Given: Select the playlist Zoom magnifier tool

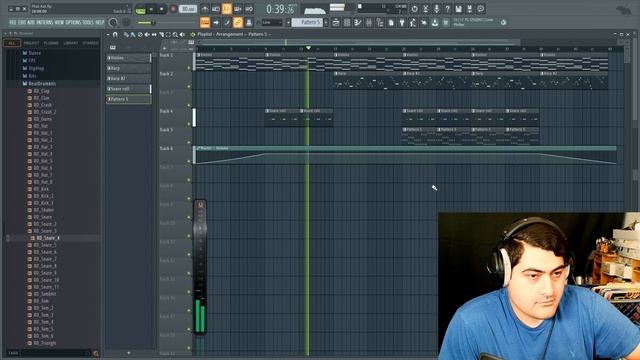Looking at the screenshot, I should coord(175,35).
